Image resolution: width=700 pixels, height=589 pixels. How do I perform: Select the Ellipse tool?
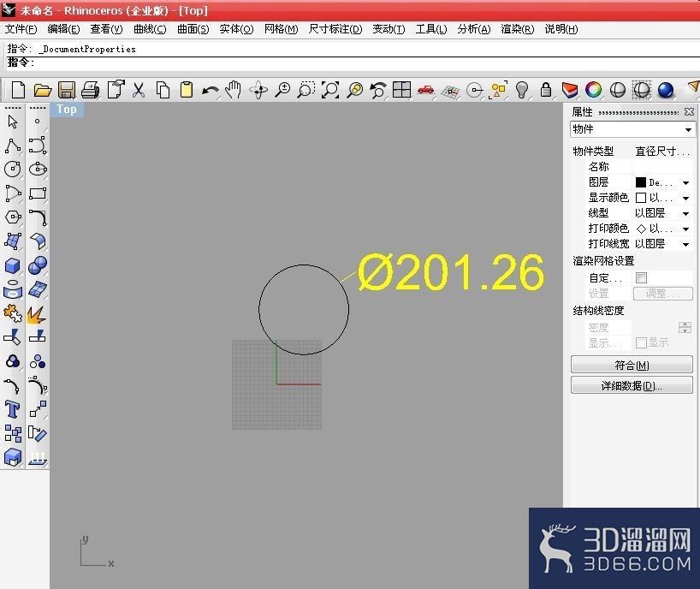(38, 170)
